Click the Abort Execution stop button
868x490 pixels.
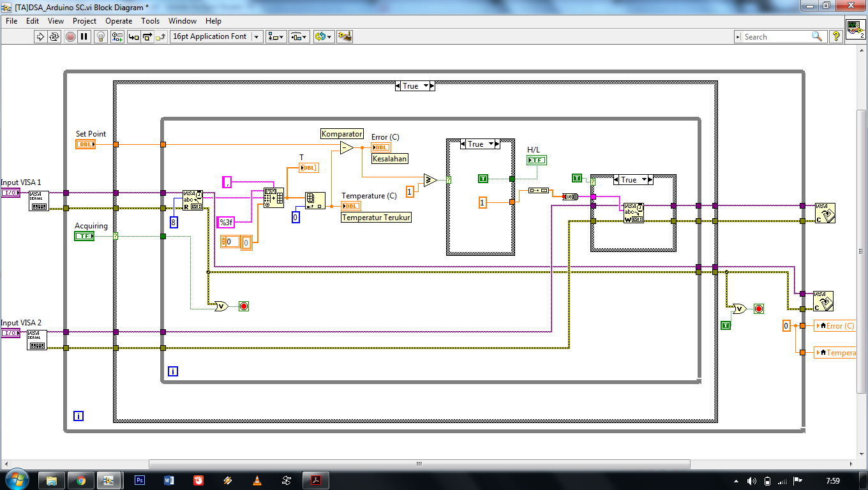coord(70,36)
